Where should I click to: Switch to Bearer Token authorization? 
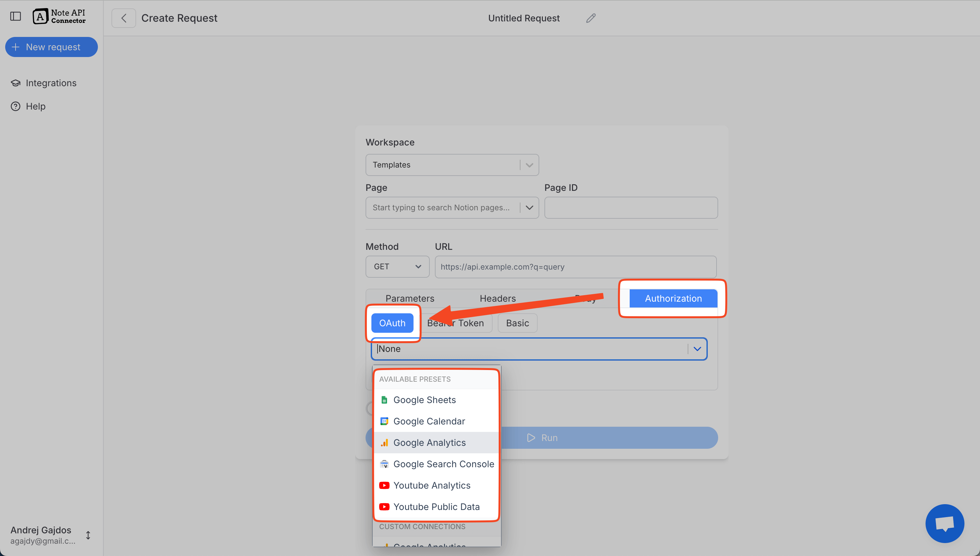pyautogui.click(x=456, y=323)
